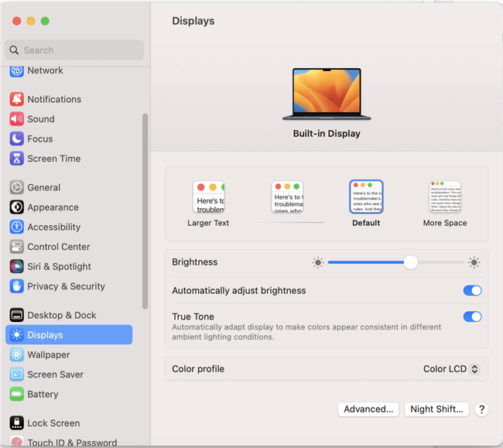Turn off the True Tone switch
The image size is (503, 448).
coord(472,316)
